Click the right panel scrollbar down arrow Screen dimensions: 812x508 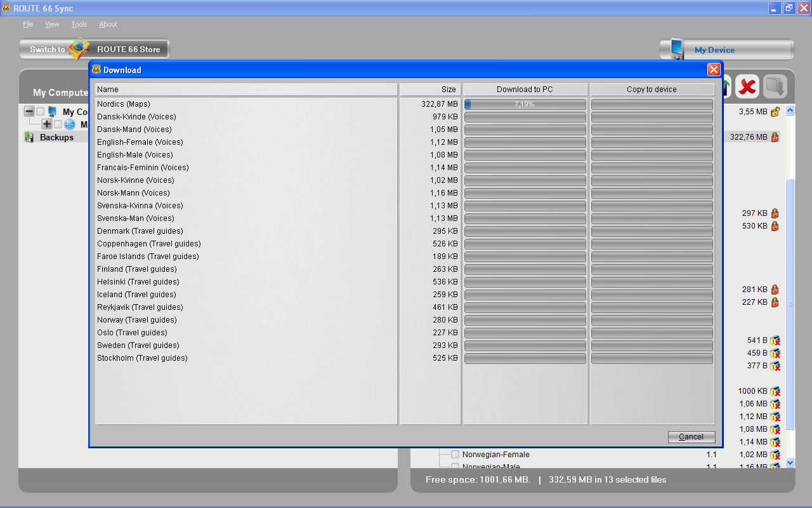790,463
